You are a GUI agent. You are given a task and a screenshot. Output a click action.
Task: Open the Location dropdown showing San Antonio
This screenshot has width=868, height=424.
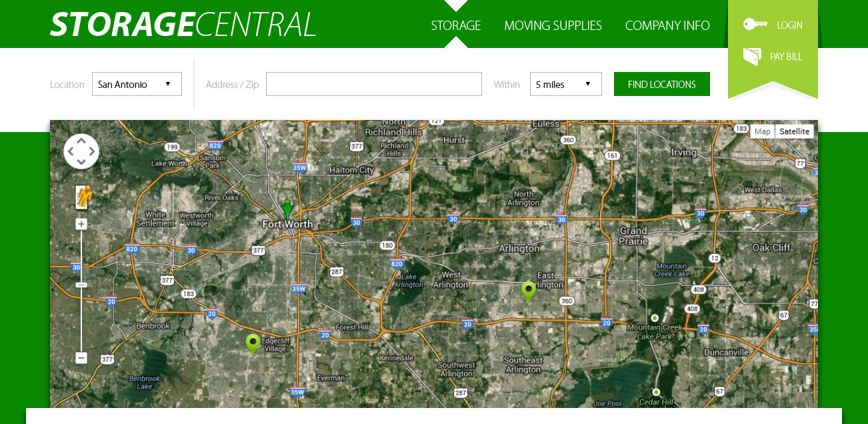point(137,84)
